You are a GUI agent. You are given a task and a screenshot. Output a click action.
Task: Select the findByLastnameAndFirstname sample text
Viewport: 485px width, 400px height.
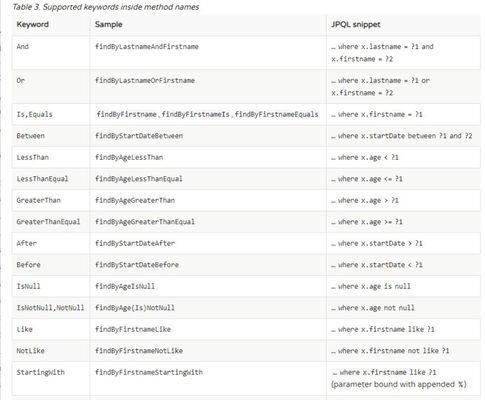click(147, 46)
